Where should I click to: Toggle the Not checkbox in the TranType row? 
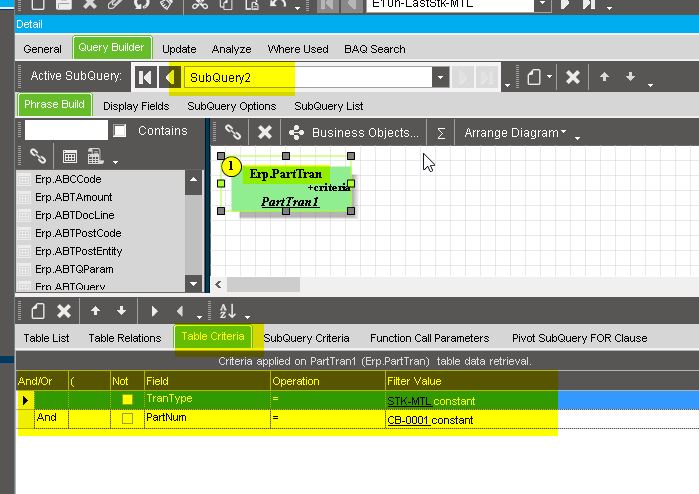click(127, 399)
